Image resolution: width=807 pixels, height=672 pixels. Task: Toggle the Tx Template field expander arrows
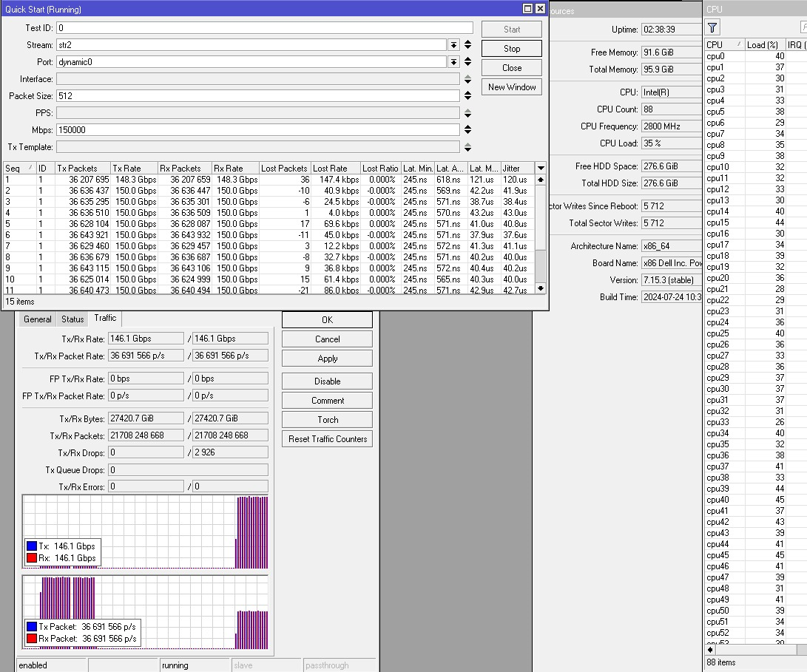[x=467, y=148]
